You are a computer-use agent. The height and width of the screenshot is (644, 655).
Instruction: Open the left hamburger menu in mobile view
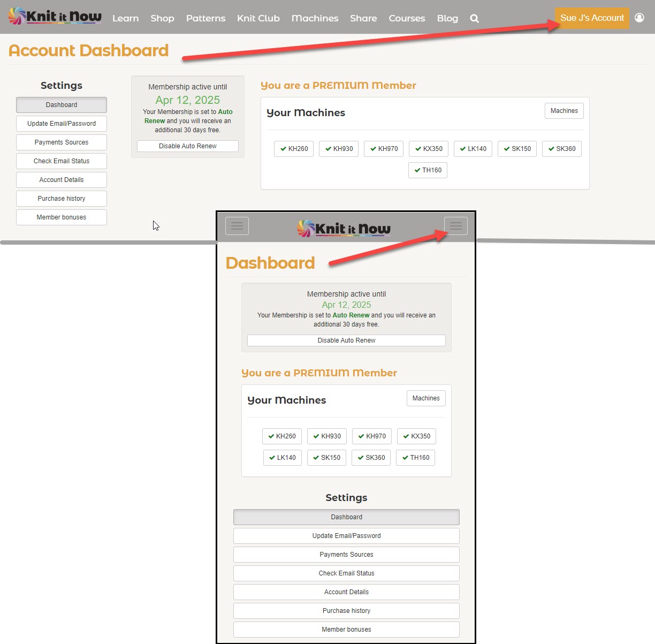coord(237,226)
